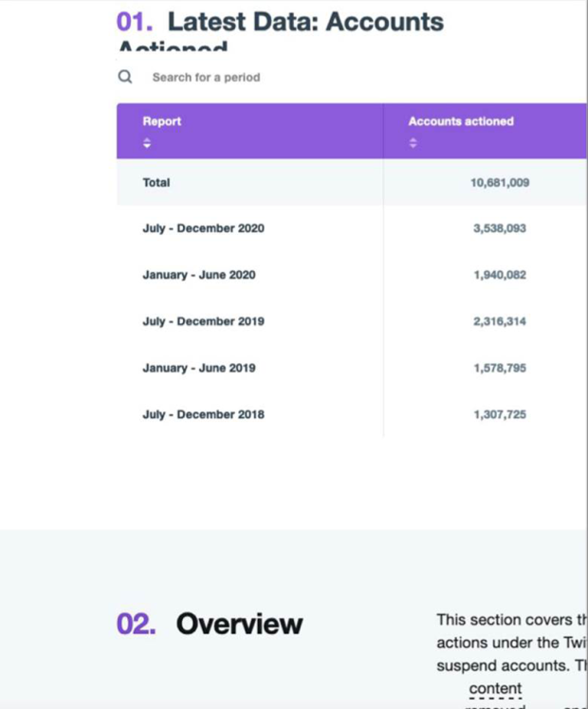Image resolution: width=588 pixels, height=709 pixels.
Task: Select the January - June 2019 row
Action: pos(198,368)
